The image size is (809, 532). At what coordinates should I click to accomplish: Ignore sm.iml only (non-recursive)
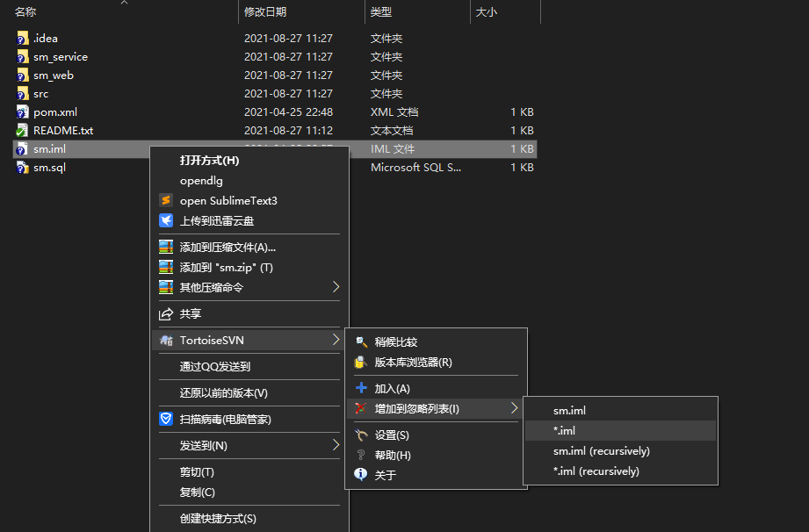click(x=621, y=410)
